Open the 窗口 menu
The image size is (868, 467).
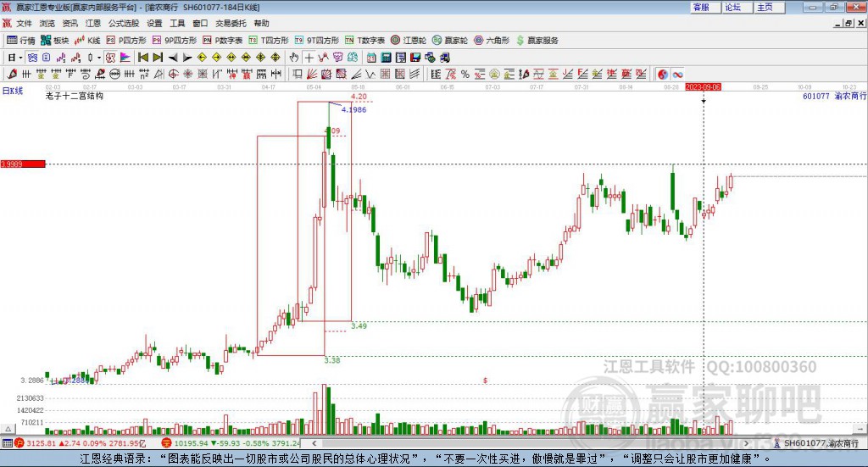coord(200,23)
